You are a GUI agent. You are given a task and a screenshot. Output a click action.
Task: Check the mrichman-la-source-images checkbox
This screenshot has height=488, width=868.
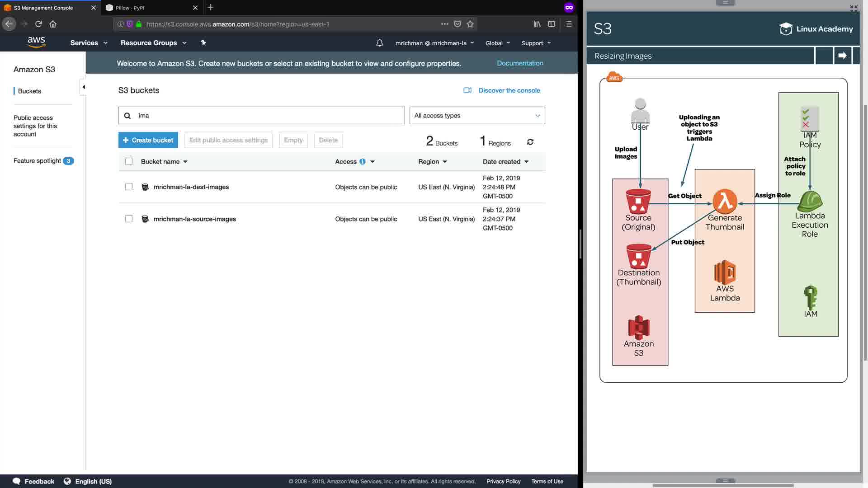coord(129,219)
